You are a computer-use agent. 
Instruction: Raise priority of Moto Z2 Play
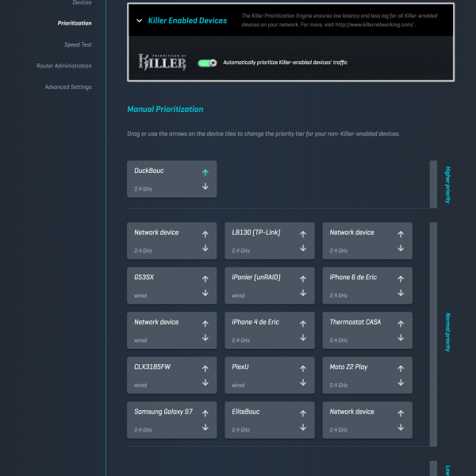point(401,369)
